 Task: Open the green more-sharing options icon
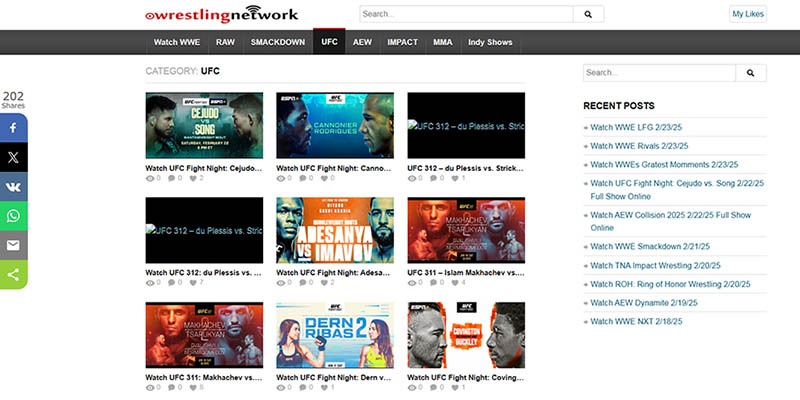pos(13,274)
